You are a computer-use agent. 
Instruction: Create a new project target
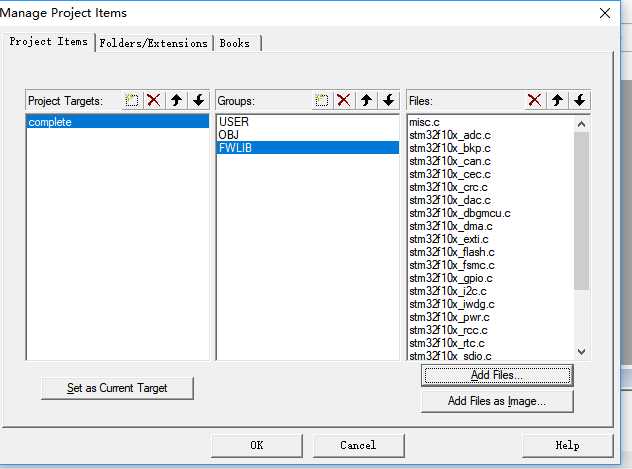click(131, 100)
